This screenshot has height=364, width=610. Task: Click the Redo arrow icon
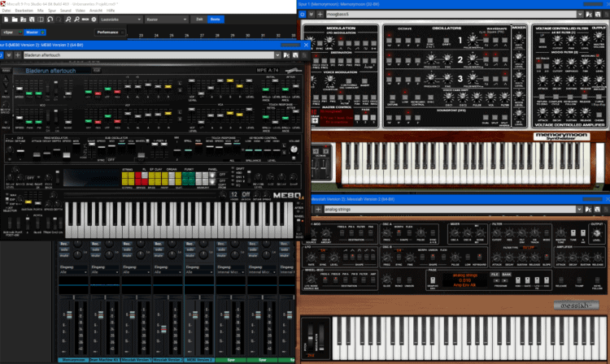[x=59, y=19]
